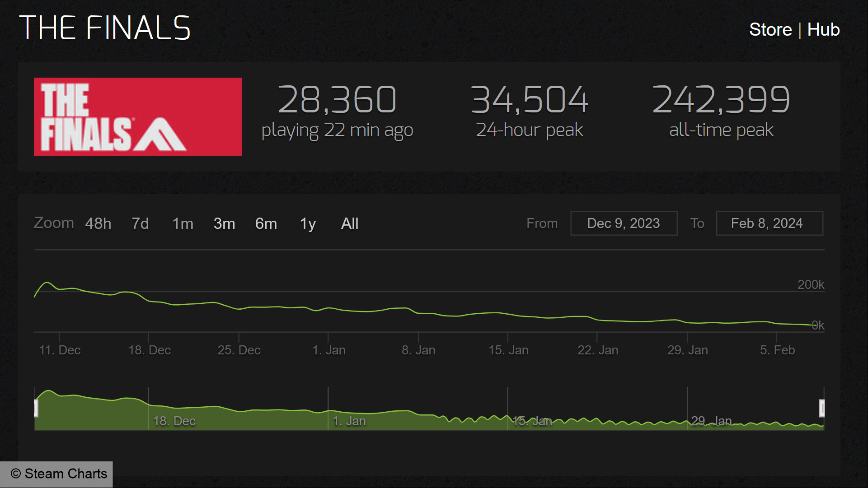Click the 22. Jan axis label
This screenshot has width=868, height=488.
click(x=598, y=350)
